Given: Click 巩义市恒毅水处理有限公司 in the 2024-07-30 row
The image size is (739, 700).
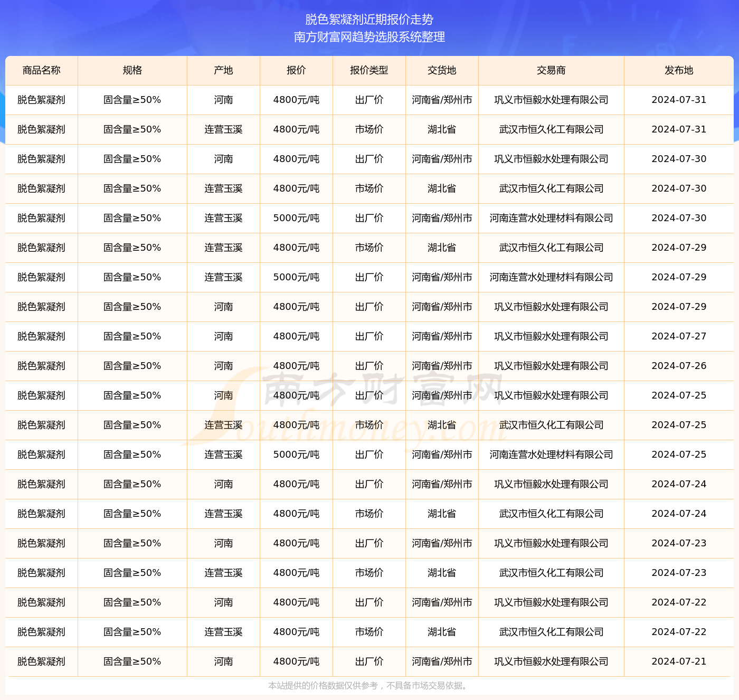Looking at the screenshot, I should [x=551, y=159].
